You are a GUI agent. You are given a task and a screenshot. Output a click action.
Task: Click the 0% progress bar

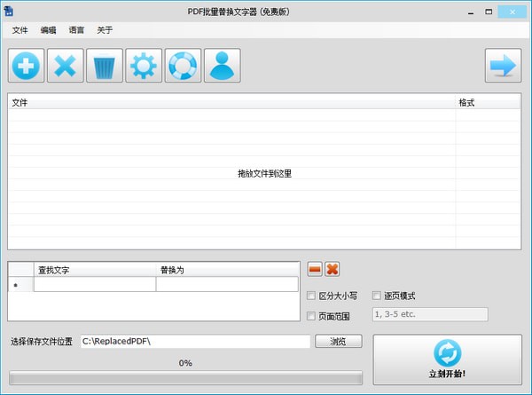click(185, 377)
